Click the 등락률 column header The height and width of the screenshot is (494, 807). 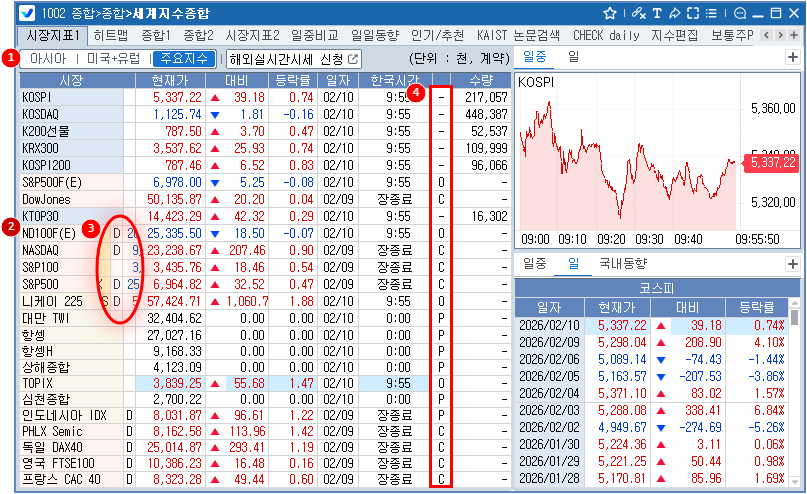click(x=292, y=79)
